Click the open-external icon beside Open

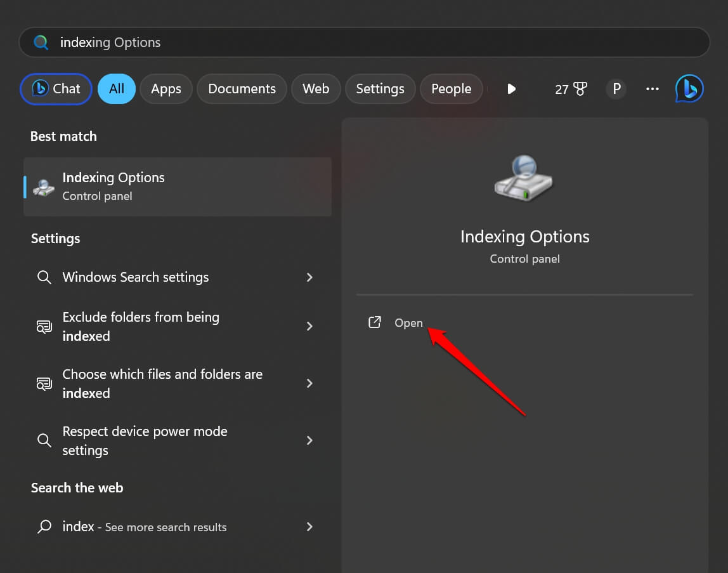(x=375, y=322)
